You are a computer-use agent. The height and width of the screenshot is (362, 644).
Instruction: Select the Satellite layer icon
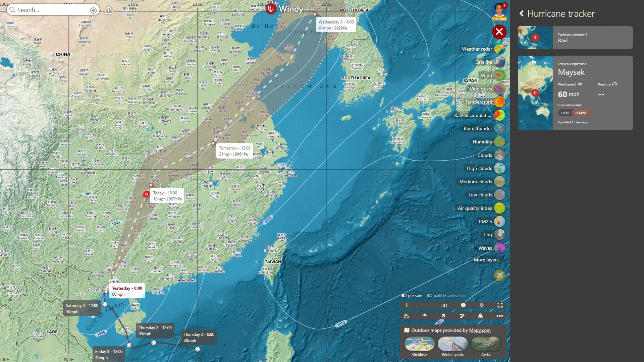(499, 62)
